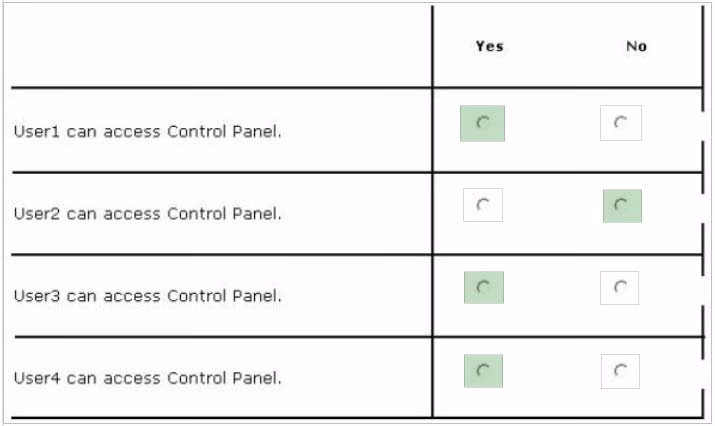Image resolution: width=715 pixels, height=426 pixels.
Task: Click 'Control Panel' text in User4 row
Action: [224, 378]
